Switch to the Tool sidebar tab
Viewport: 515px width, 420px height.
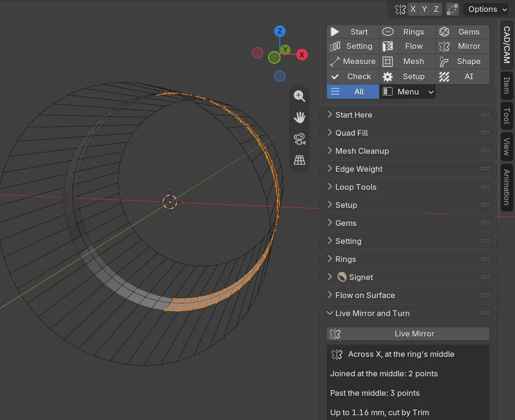coord(507,115)
